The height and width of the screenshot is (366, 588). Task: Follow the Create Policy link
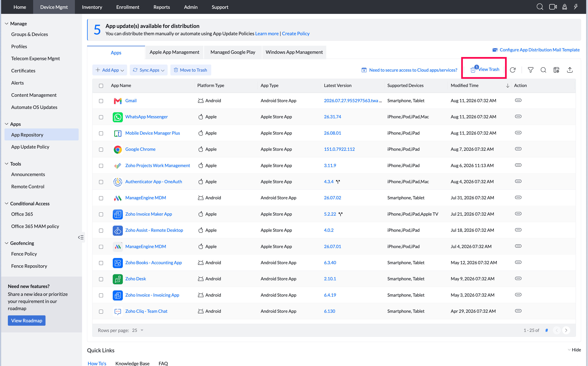[x=295, y=33]
